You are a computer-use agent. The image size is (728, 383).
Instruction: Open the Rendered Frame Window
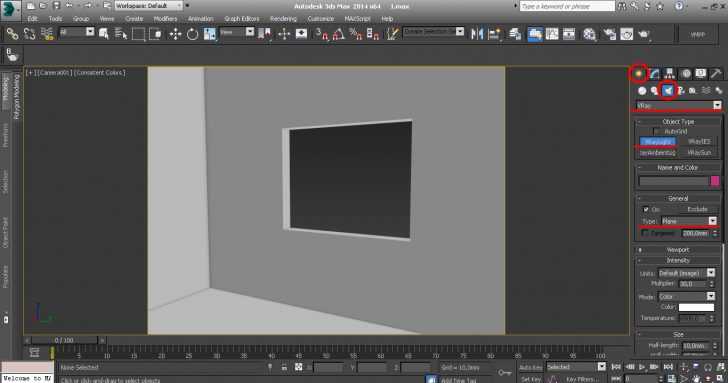[x=626, y=34]
